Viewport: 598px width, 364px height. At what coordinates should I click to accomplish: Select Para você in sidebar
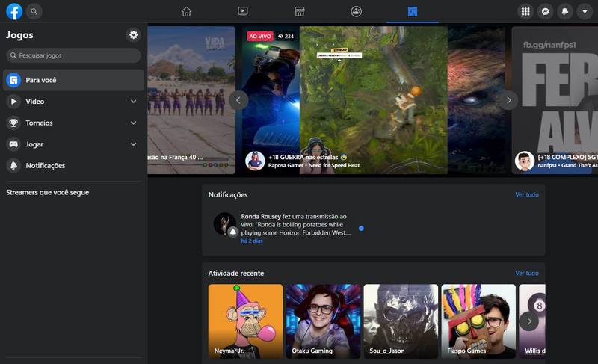[x=73, y=80]
